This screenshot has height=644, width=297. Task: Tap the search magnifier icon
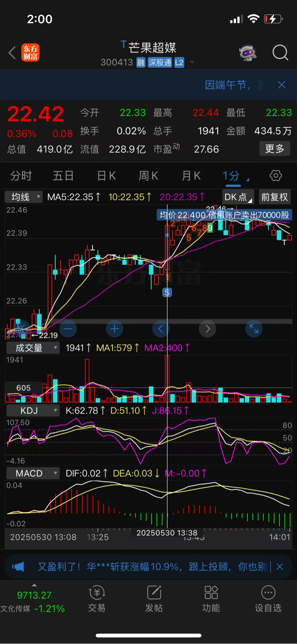pos(280,52)
